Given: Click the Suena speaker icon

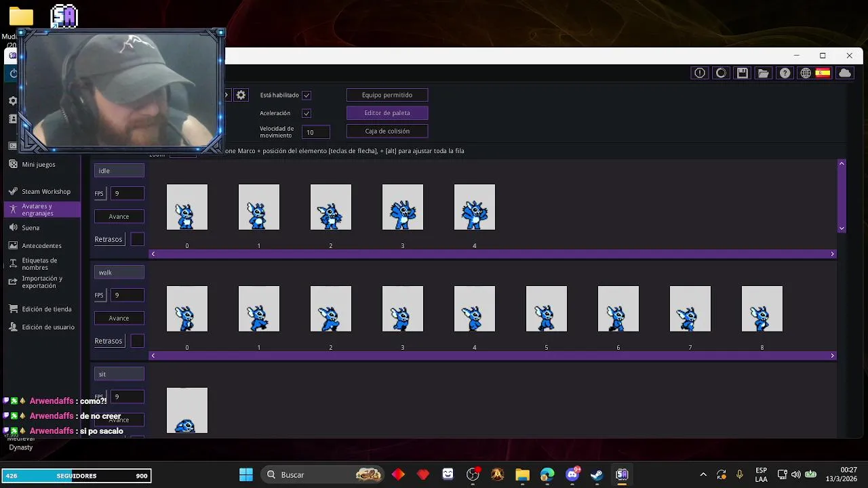Looking at the screenshot, I should pos(13,228).
